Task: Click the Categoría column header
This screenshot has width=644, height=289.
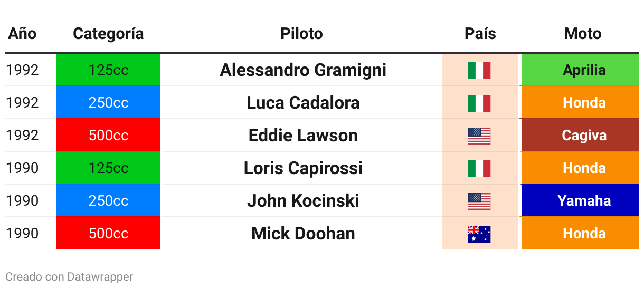Action: [108, 34]
